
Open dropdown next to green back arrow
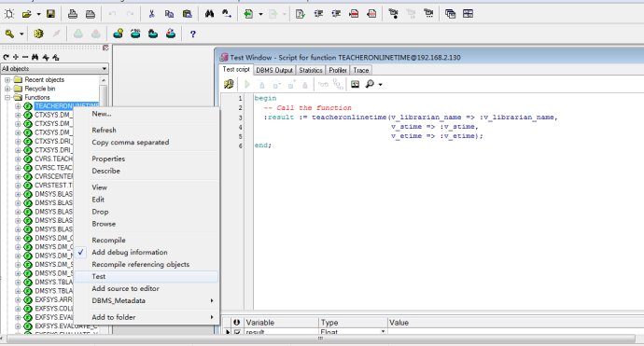[x=260, y=14]
